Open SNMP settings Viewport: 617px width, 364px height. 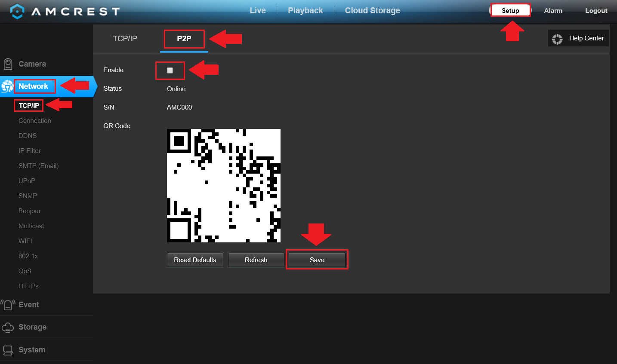pos(28,196)
